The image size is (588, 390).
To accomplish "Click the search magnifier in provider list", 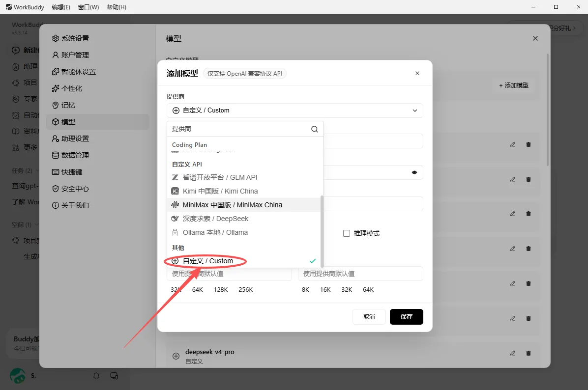I will 315,129.
